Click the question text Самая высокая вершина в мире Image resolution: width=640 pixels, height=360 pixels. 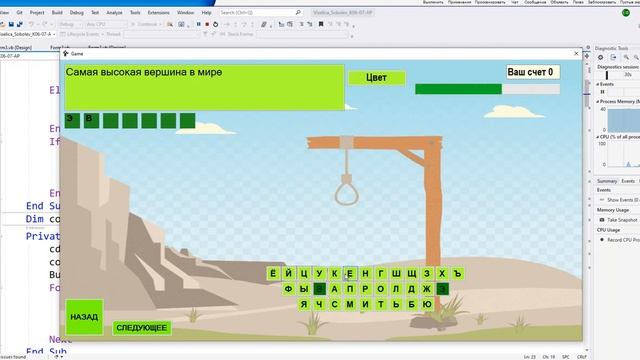tap(144, 72)
